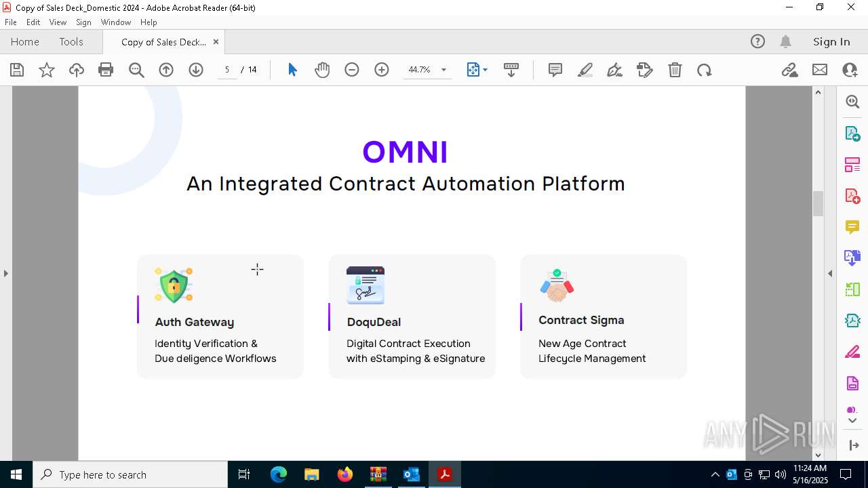Save the file with the floppy disk icon
The height and width of the screenshot is (488, 868).
pyautogui.click(x=17, y=70)
